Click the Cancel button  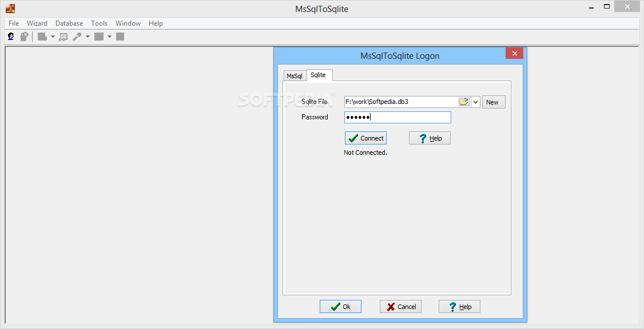coord(400,306)
